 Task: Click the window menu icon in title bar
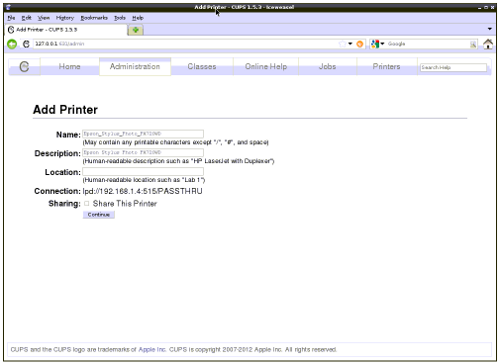tap(8, 7)
